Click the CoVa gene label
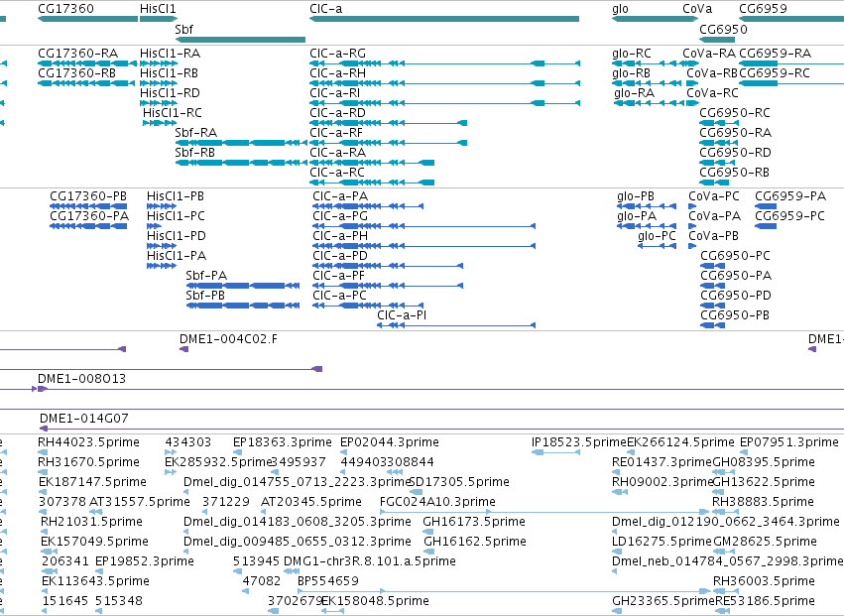Viewport: 844px width, 616px height. pos(697,9)
